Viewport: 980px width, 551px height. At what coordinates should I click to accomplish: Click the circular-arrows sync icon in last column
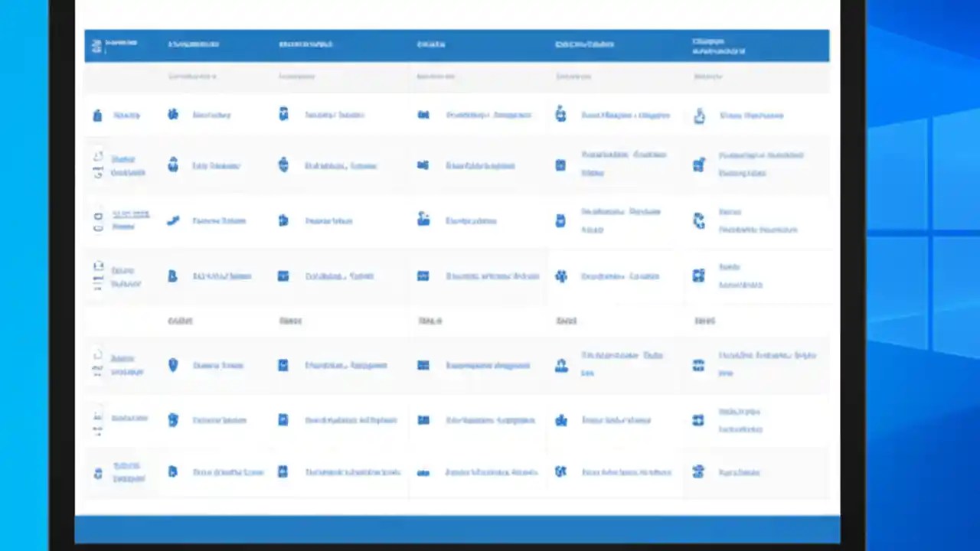click(x=698, y=220)
